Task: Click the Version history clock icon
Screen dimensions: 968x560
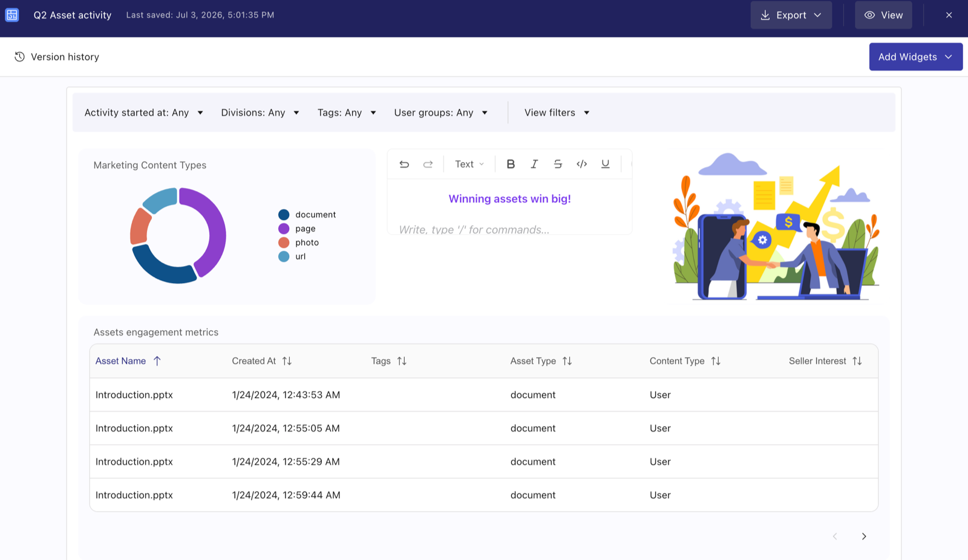Action: 19,57
